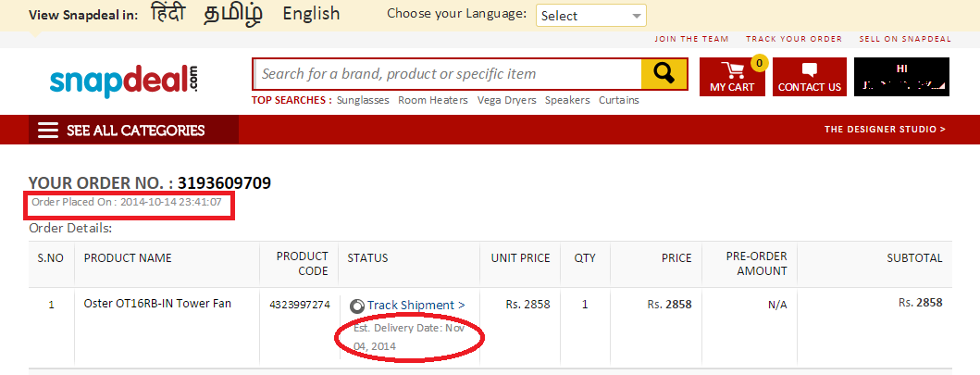Switch Snapdeal view to Tamil
Viewport: 980px width, 375px height.
[233, 14]
